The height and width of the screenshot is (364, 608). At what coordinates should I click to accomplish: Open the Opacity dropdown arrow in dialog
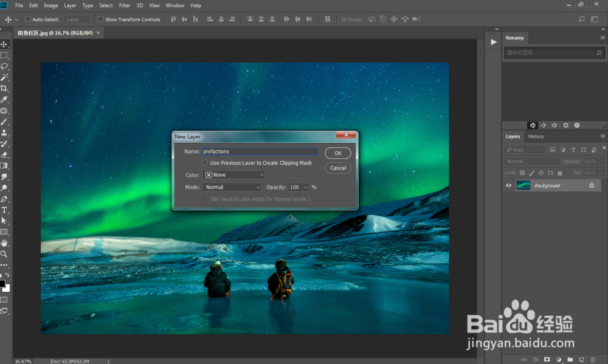(x=306, y=187)
